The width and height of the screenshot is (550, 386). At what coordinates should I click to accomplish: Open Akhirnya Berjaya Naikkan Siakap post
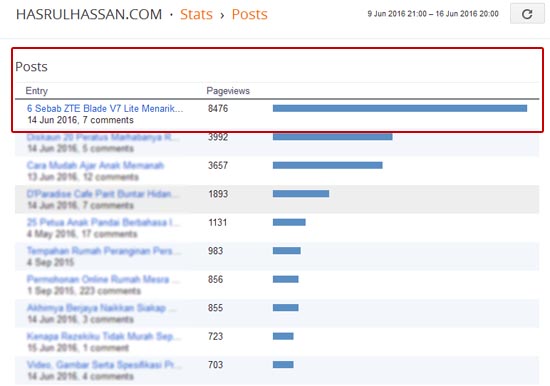tap(101, 308)
